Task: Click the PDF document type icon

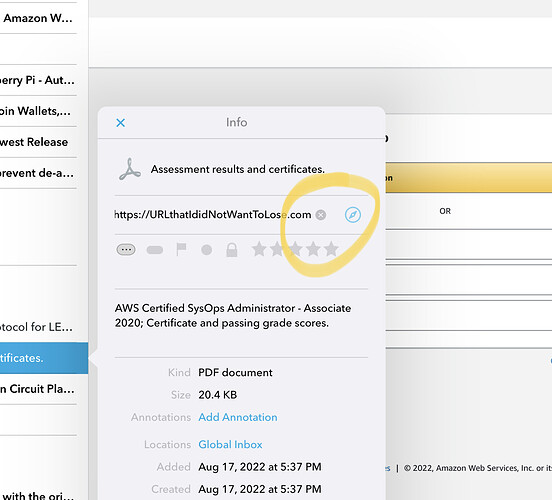Action: (130, 169)
